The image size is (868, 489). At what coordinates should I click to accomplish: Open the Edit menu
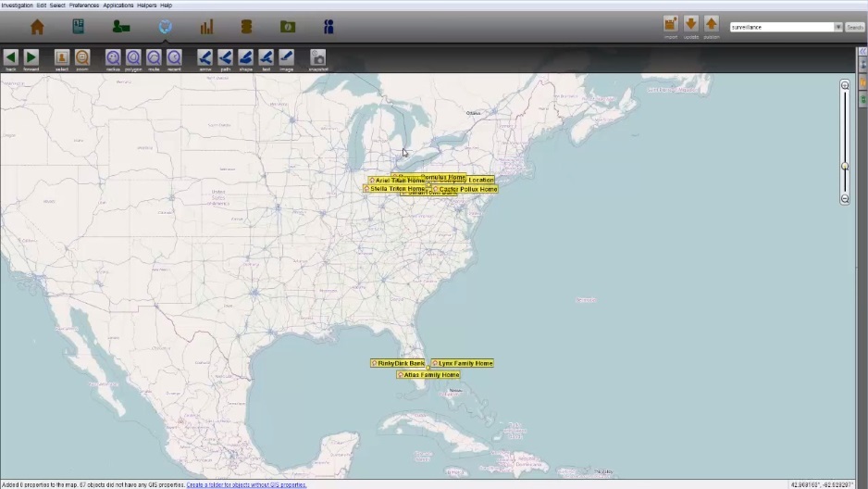pos(42,5)
